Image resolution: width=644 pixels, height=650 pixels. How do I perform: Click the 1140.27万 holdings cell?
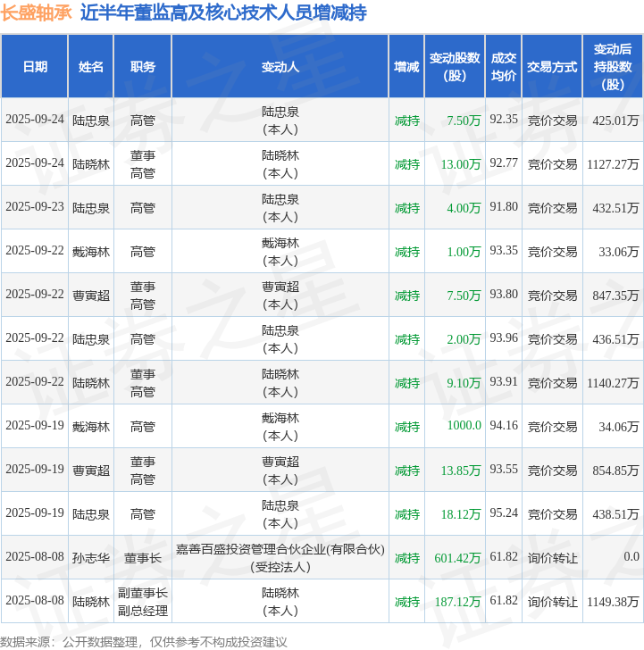(613, 383)
